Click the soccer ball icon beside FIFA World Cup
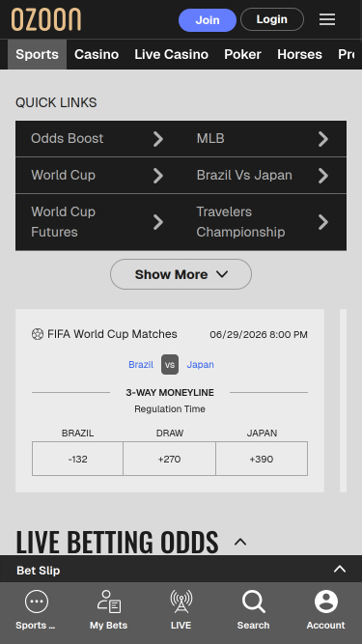The height and width of the screenshot is (644, 362). click(38, 334)
